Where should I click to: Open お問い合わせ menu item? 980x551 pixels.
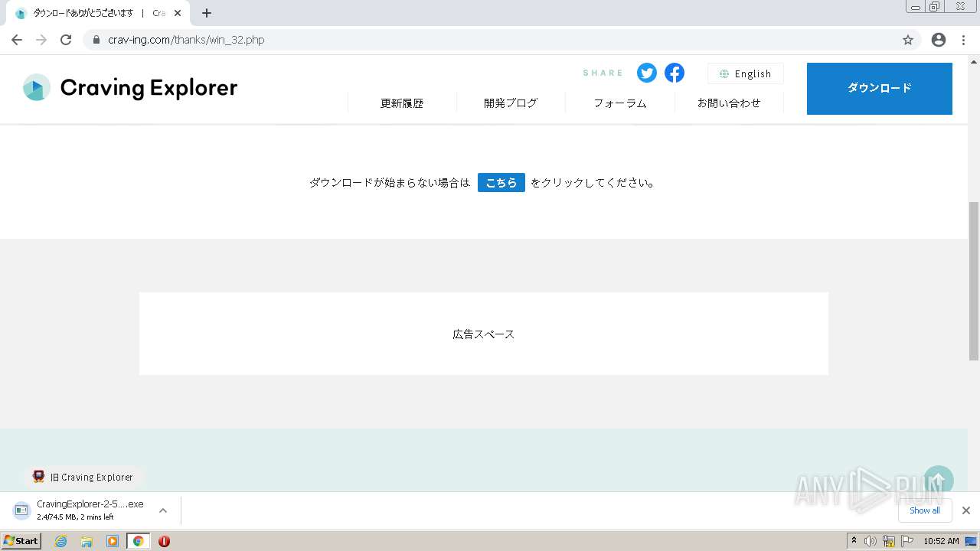[729, 103]
